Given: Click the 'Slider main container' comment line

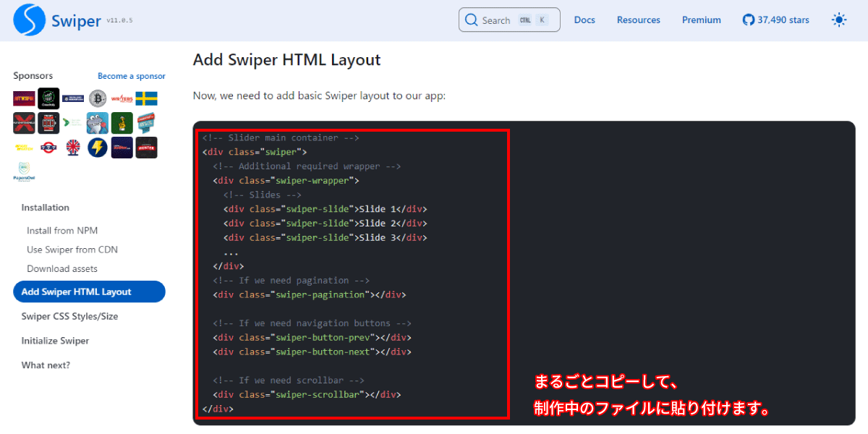Looking at the screenshot, I should pos(281,137).
